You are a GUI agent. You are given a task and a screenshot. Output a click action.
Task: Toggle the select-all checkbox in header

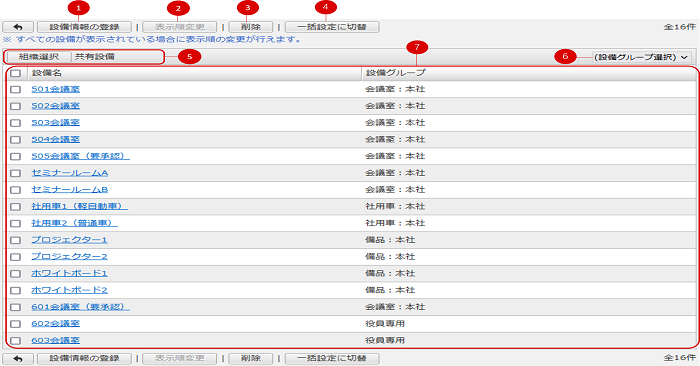[16, 73]
